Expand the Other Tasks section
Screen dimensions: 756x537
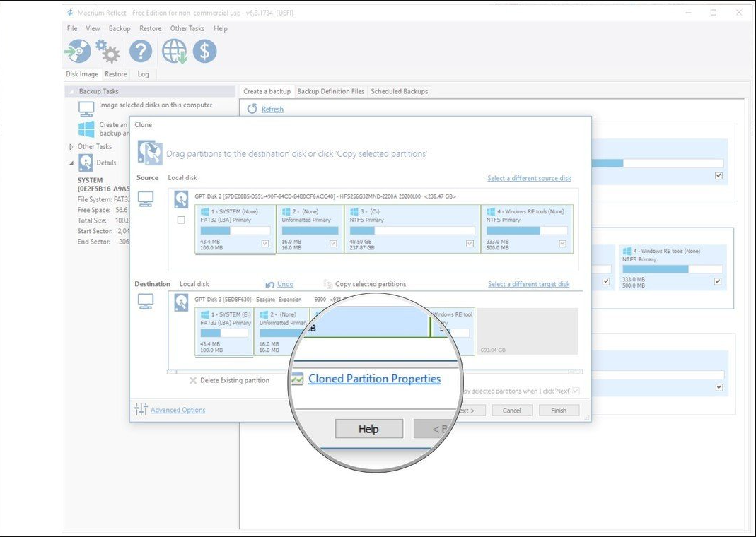coord(71,146)
